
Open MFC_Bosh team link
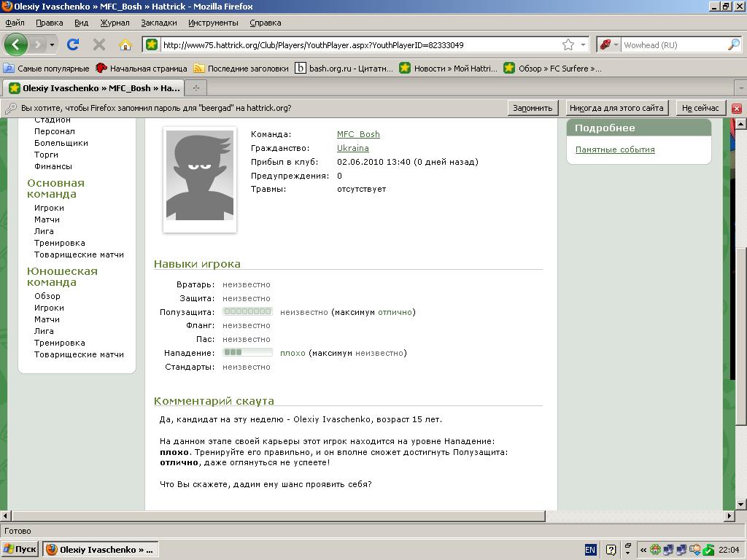click(x=358, y=134)
